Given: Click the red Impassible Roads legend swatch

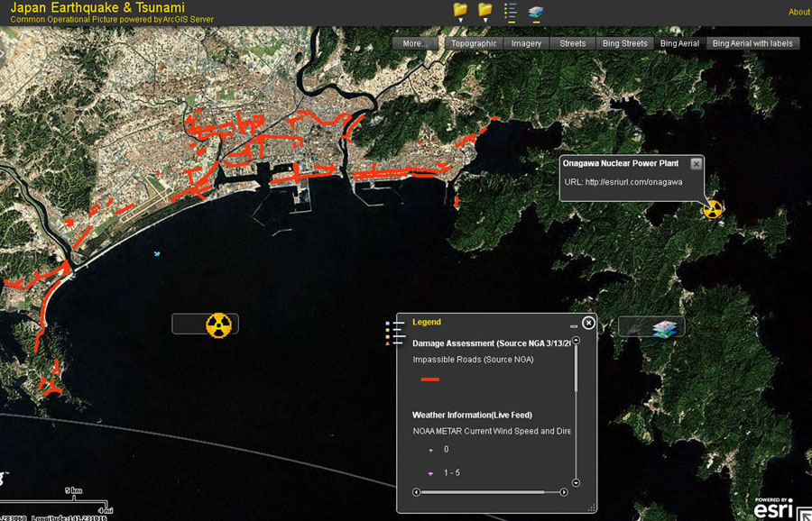Looking at the screenshot, I should [x=429, y=379].
